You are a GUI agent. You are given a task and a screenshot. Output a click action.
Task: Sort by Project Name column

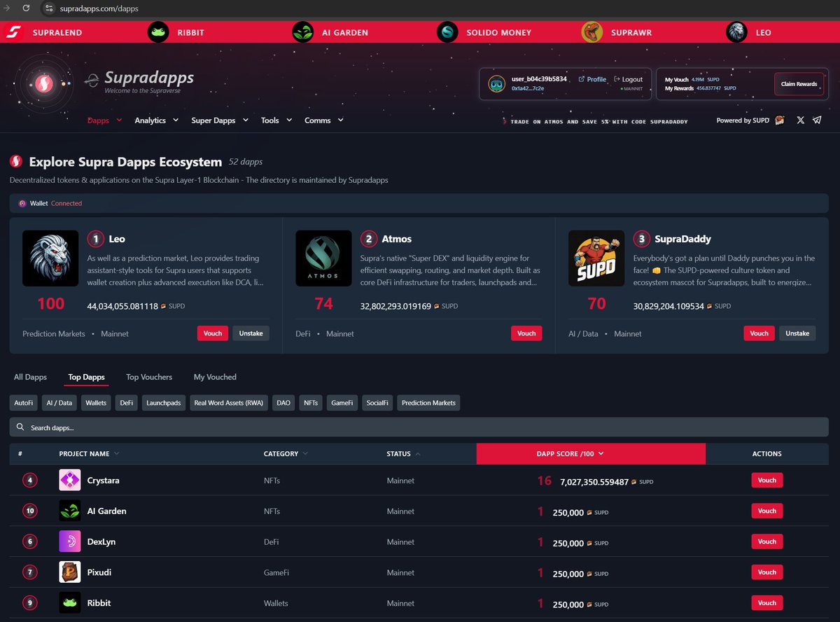pyautogui.click(x=89, y=454)
